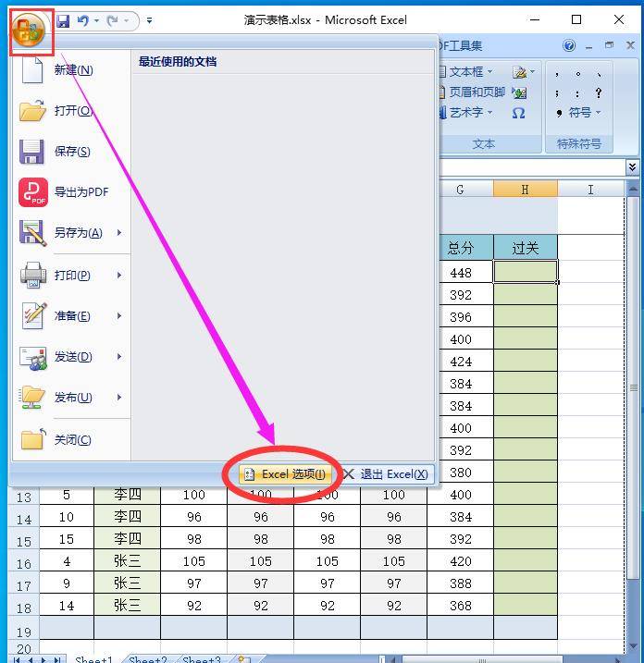Switch to the Sheet1 tab
Screen dimensions: 644x663
click(94, 658)
